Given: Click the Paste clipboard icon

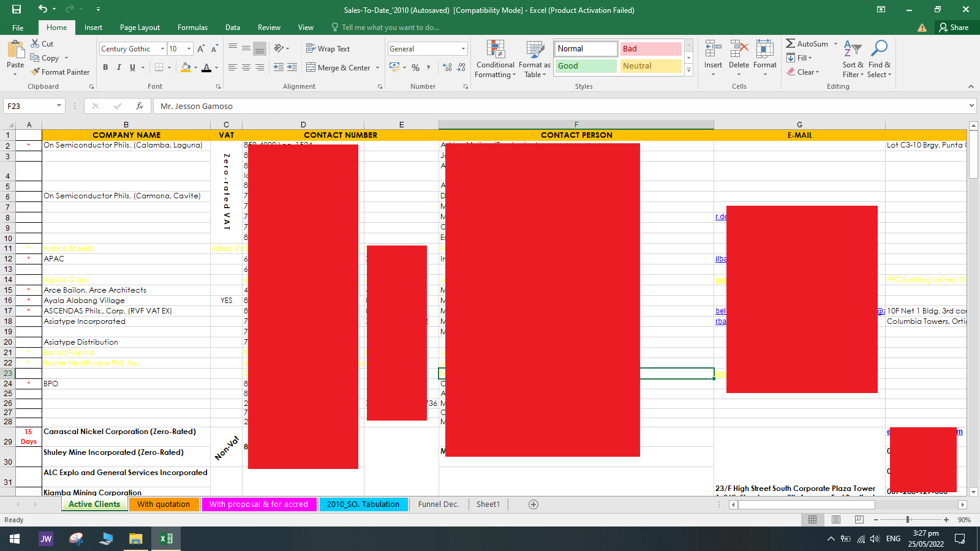Looking at the screenshot, I should point(15,49).
